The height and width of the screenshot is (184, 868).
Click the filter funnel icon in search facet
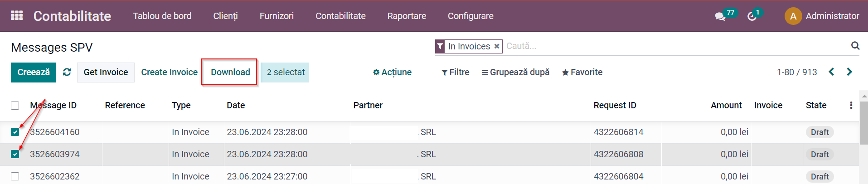coord(440,46)
